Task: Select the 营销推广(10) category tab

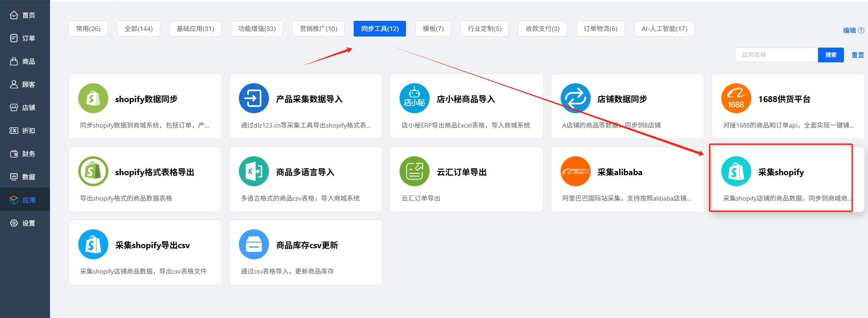Action: (318, 29)
